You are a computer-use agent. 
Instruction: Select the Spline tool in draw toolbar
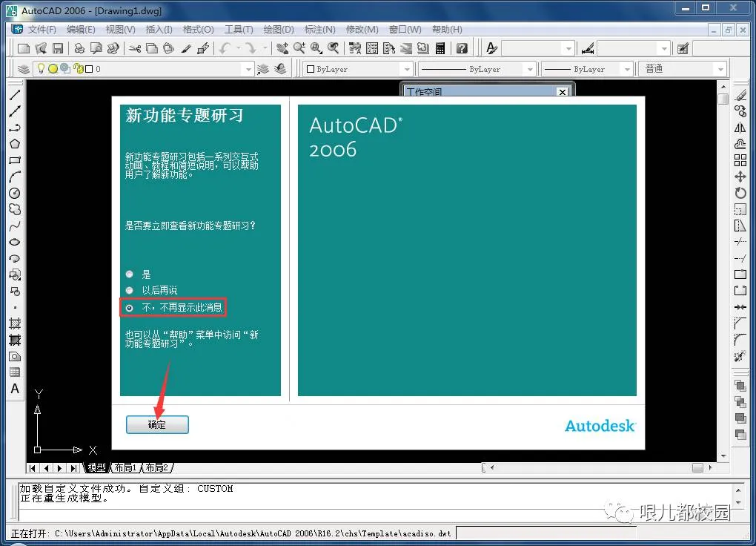15,226
